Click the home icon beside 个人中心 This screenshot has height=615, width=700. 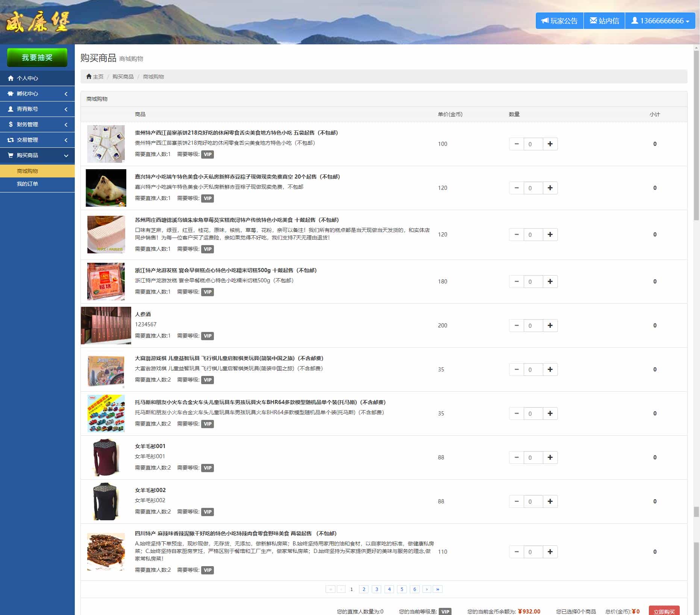11,78
